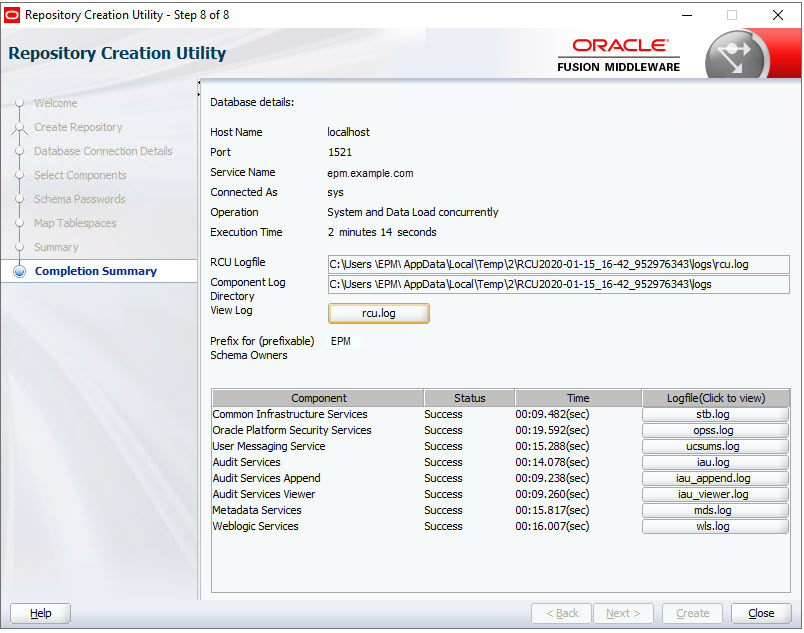Click the 00:19.592(sec) time cell
The image size is (804, 633).
pos(552,430)
